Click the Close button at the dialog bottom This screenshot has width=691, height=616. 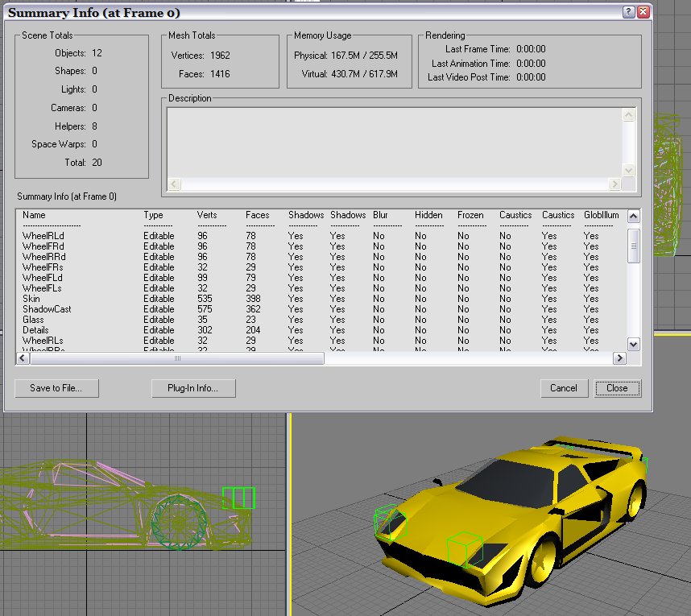point(617,388)
